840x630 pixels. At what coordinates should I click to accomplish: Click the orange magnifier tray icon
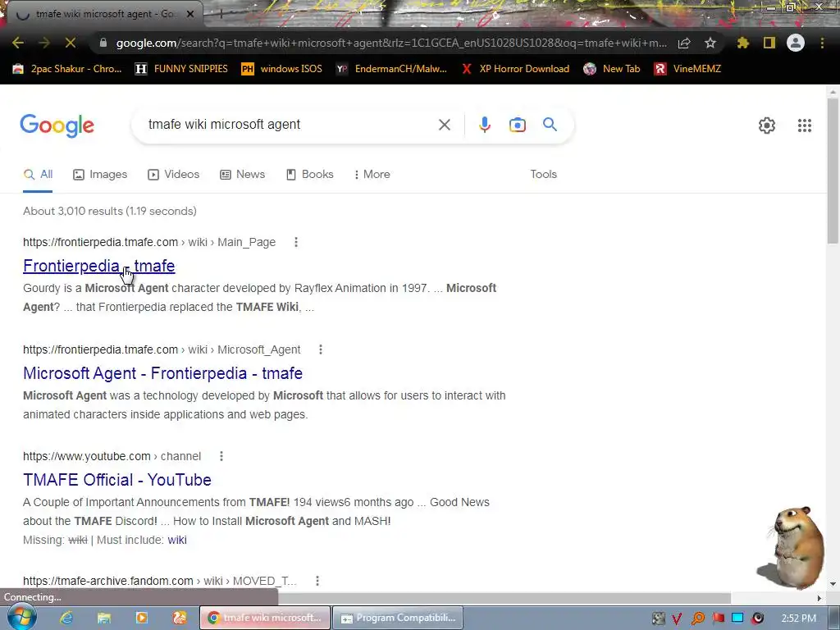[697, 619]
